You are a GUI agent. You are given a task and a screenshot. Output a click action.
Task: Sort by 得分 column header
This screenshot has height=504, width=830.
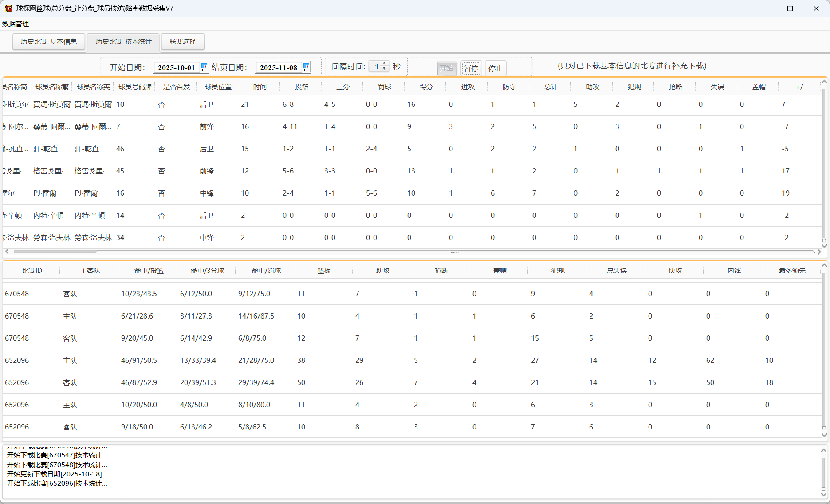click(x=426, y=87)
